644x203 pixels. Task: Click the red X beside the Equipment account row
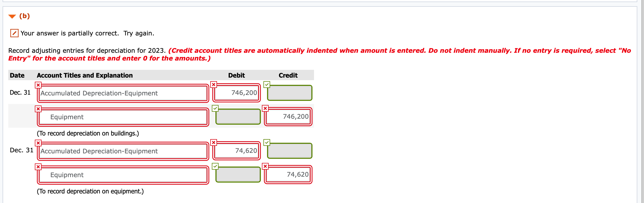[x=38, y=109]
